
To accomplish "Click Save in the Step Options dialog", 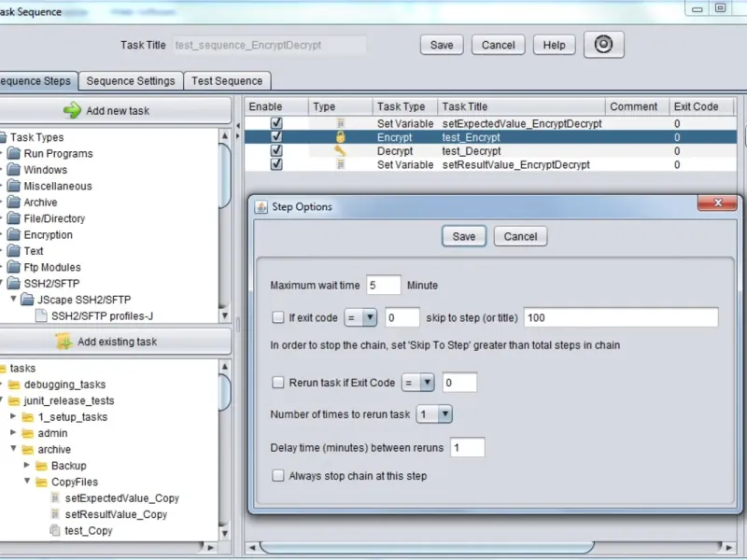I will [464, 237].
